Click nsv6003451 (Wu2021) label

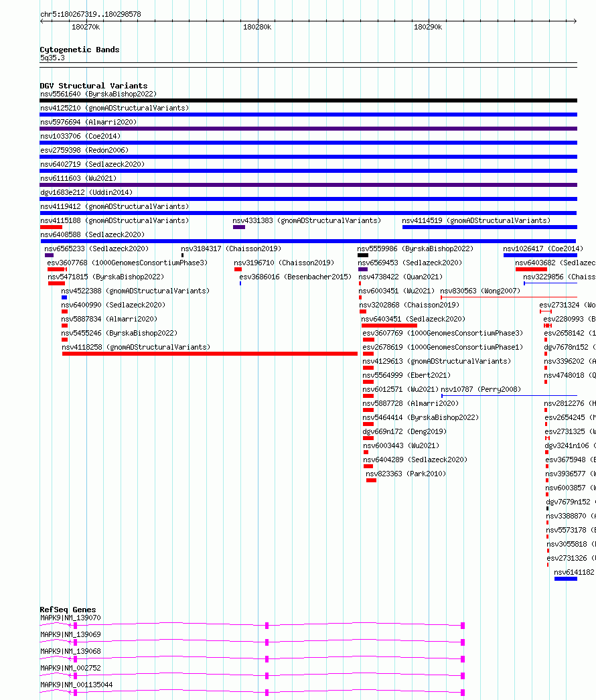point(396,291)
